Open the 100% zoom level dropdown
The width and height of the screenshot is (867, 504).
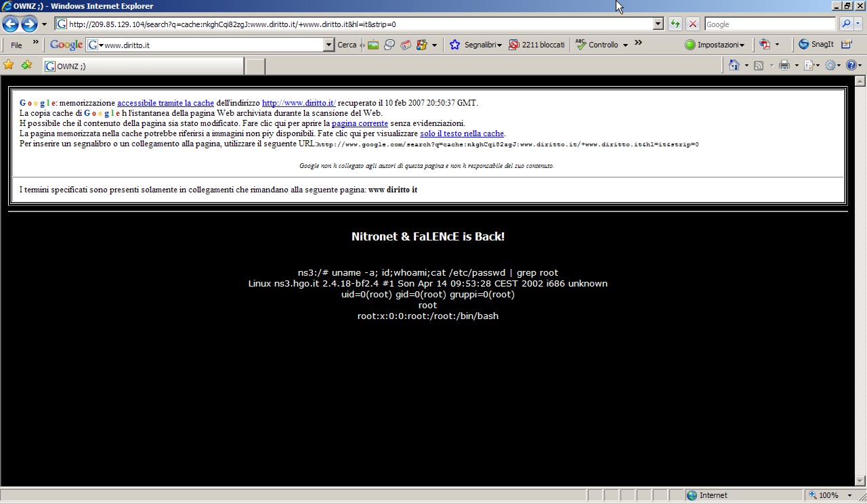point(850,495)
